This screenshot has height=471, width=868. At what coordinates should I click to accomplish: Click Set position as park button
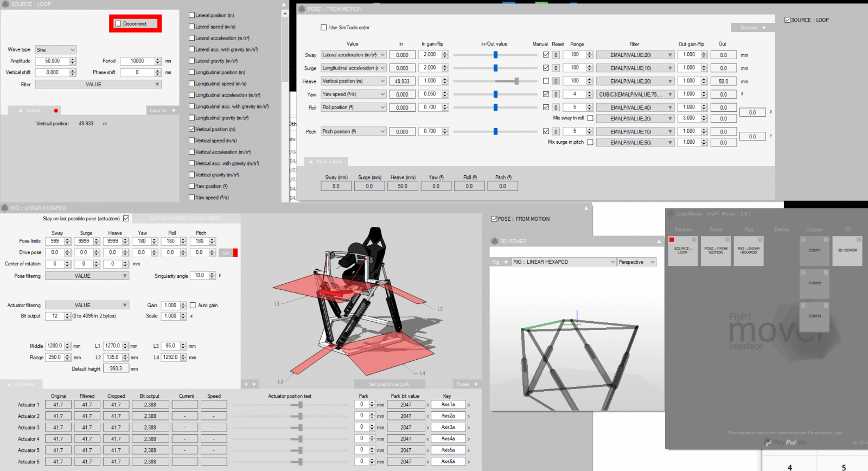click(389, 384)
